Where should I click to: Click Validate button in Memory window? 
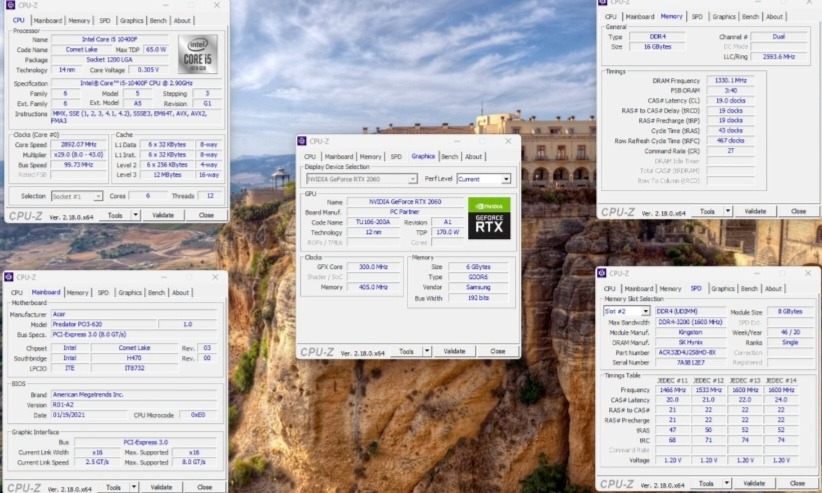tap(755, 211)
